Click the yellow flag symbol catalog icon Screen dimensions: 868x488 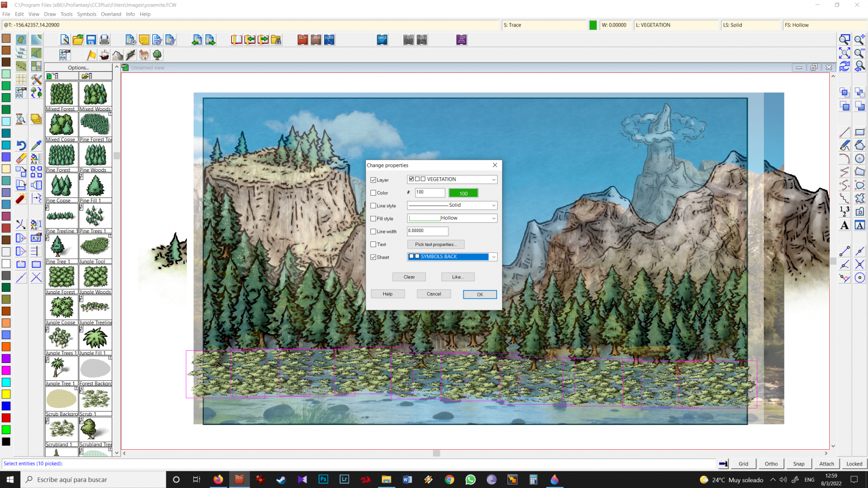point(91,55)
